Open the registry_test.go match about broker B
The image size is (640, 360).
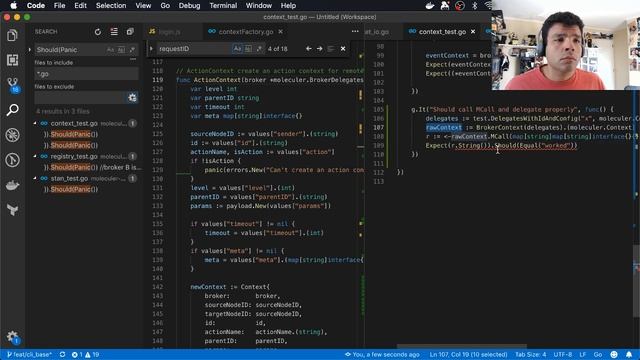92,167
